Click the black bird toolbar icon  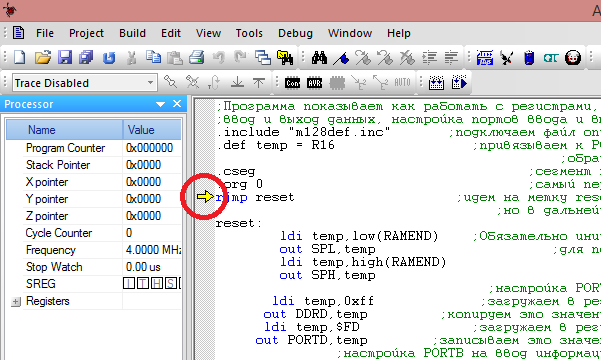click(507, 58)
